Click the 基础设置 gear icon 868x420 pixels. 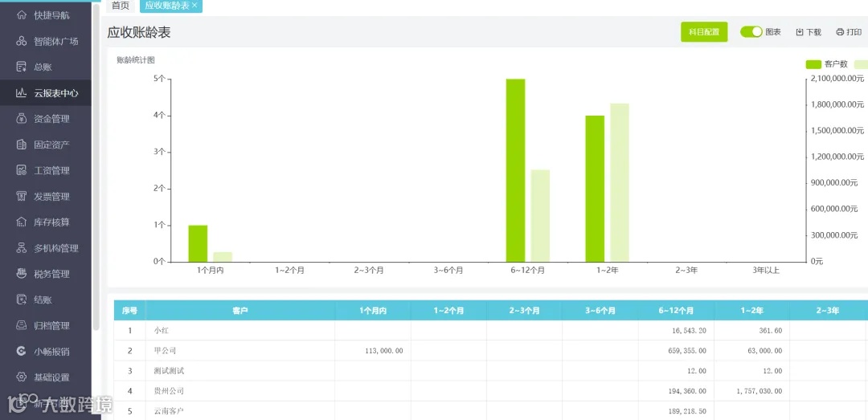click(22, 377)
